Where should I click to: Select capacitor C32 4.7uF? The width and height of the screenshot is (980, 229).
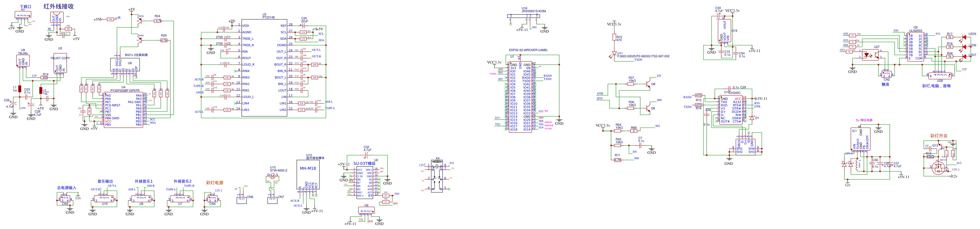pyautogui.click(x=367, y=155)
